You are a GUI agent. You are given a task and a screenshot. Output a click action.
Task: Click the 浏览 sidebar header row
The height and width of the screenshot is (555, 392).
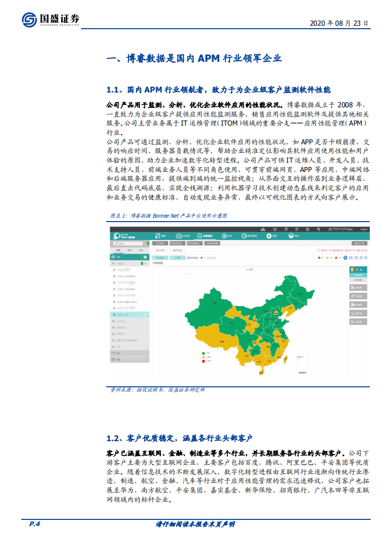130,257
